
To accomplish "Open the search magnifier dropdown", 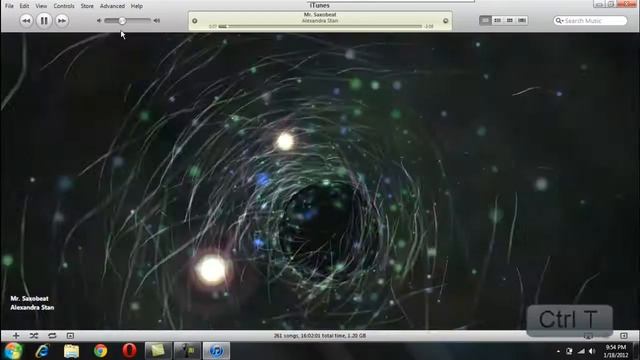I will [559, 20].
